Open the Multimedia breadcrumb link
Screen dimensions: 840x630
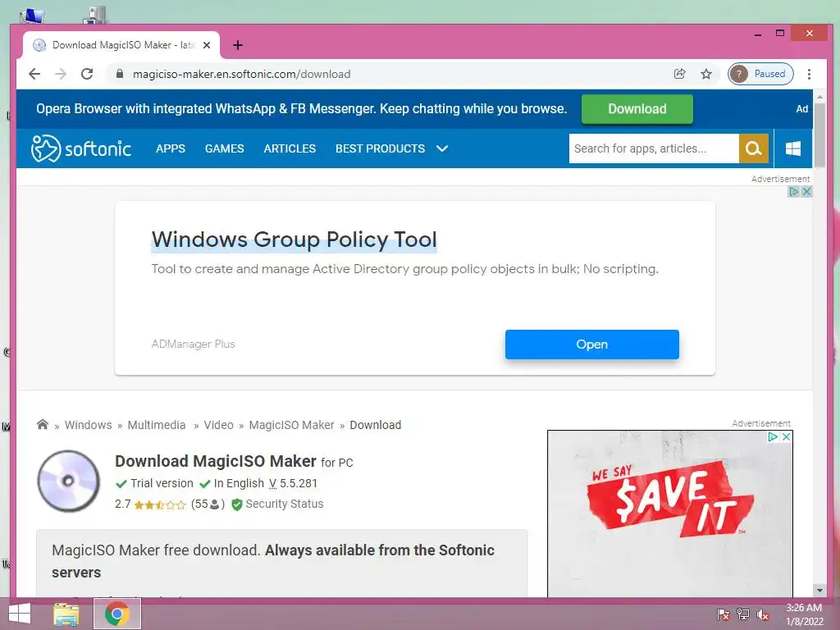pyautogui.click(x=157, y=425)
